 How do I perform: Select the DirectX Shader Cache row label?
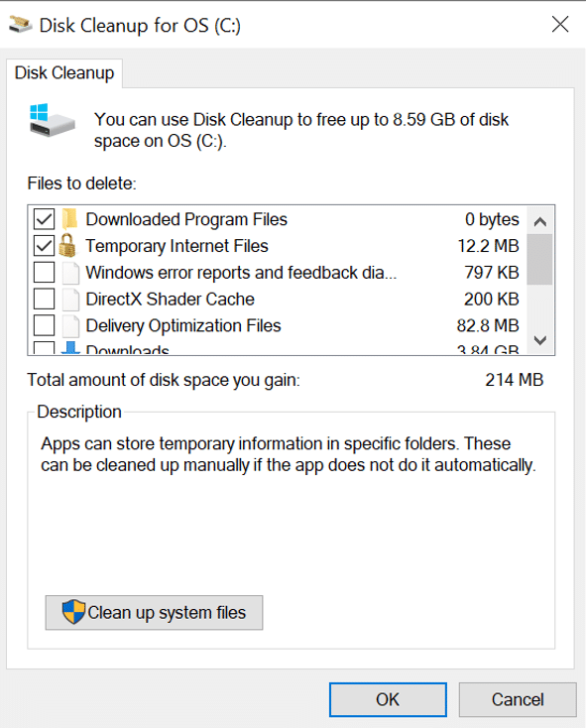(x=171, y=300)
